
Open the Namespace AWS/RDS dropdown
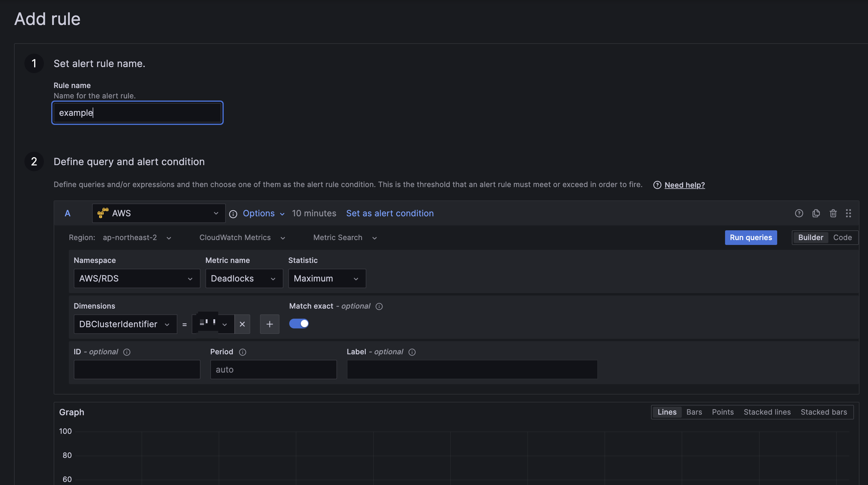(x=137, y=278)
